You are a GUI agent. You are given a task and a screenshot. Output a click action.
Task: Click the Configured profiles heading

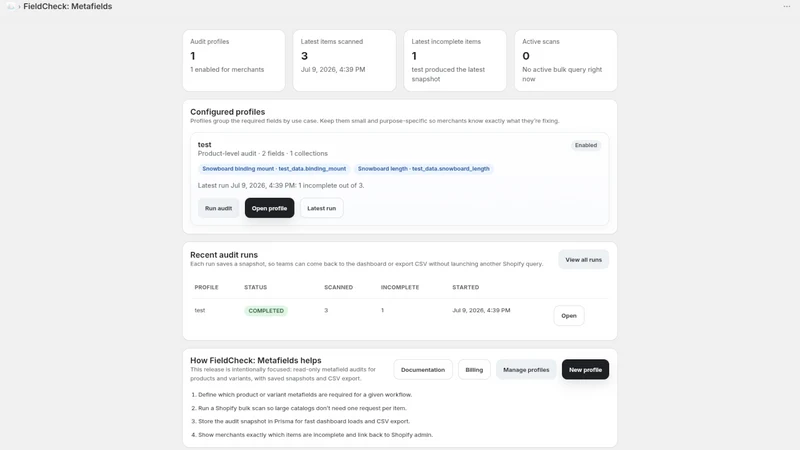point(228,112)
